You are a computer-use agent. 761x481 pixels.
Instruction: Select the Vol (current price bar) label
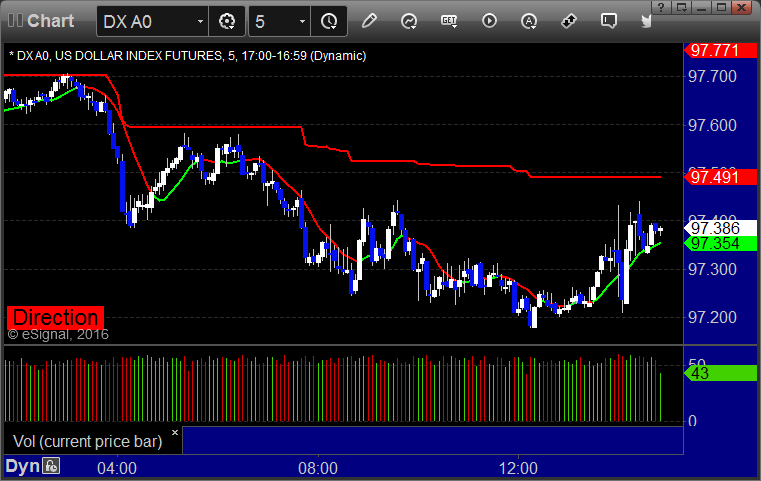coord(87,441)
